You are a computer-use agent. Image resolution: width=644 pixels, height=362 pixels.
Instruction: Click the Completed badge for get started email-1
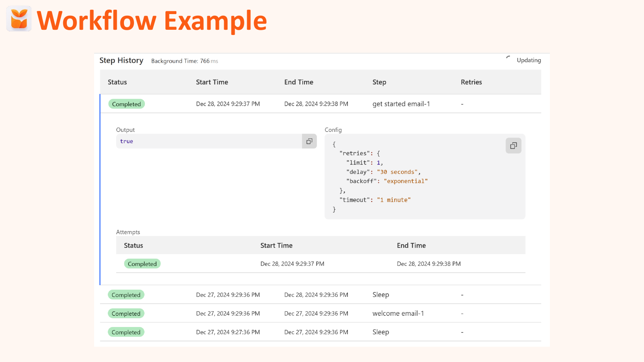126,104
